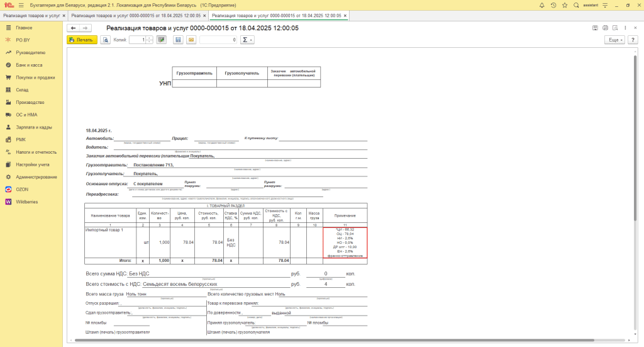Viewport: 644px width, 347px height.
Task: Click the date text 18.04.2025 г.
Action: (x=99, y=130)
